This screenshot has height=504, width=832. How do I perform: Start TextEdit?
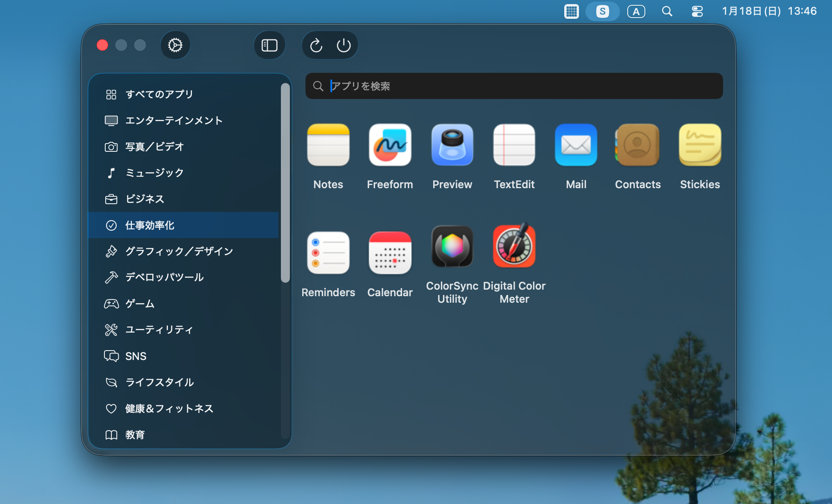pos(514,145)
